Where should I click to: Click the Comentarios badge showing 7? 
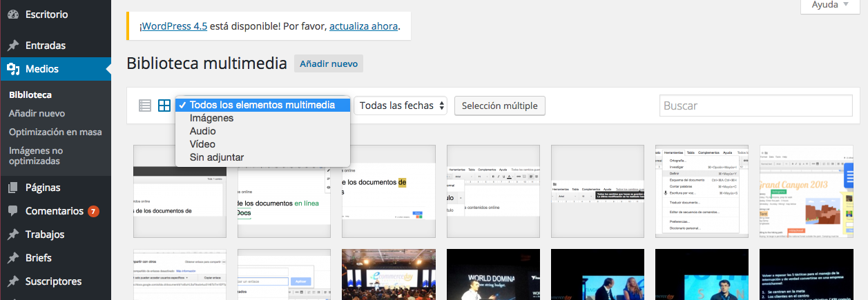coord(93,211)
